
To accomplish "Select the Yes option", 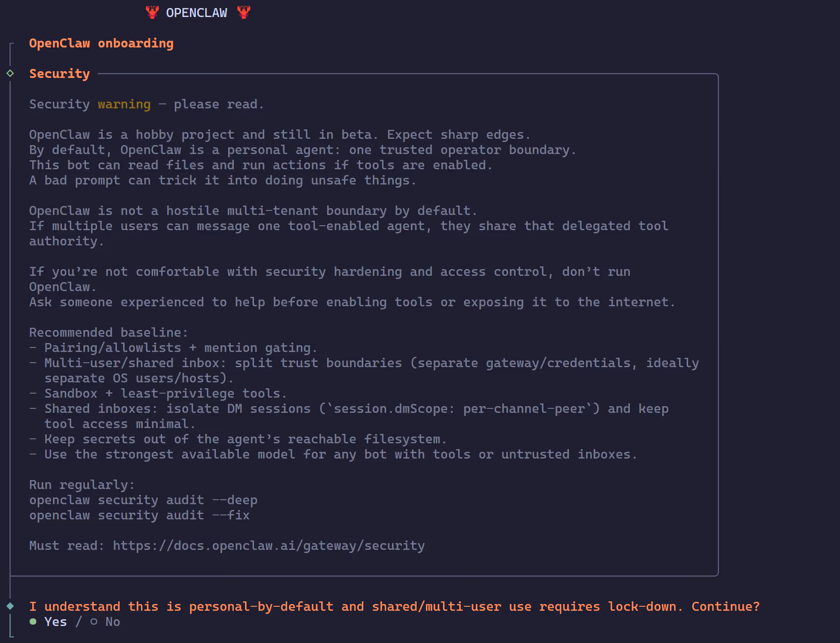I will tap(56, 622).
